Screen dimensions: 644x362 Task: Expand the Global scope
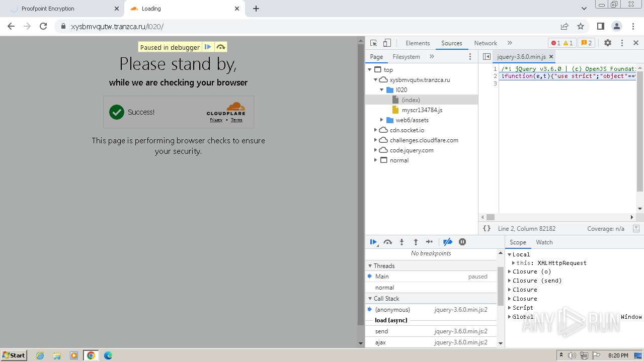pos(509,317)
